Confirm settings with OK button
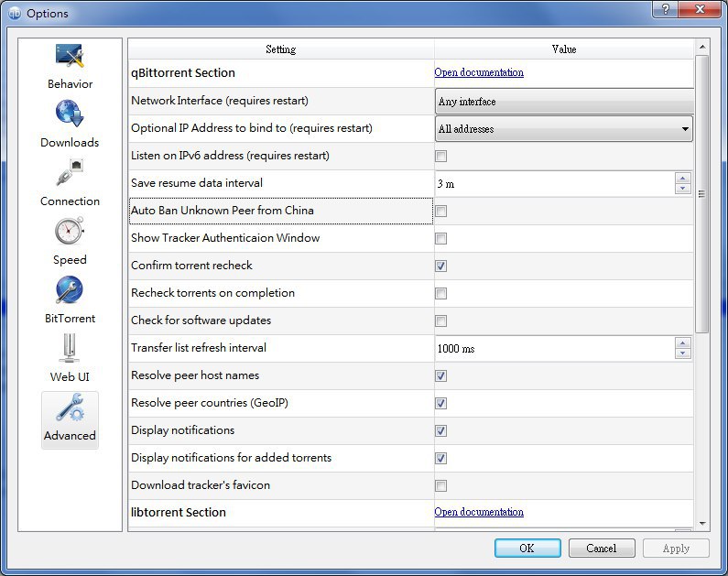 click(527, 549)
